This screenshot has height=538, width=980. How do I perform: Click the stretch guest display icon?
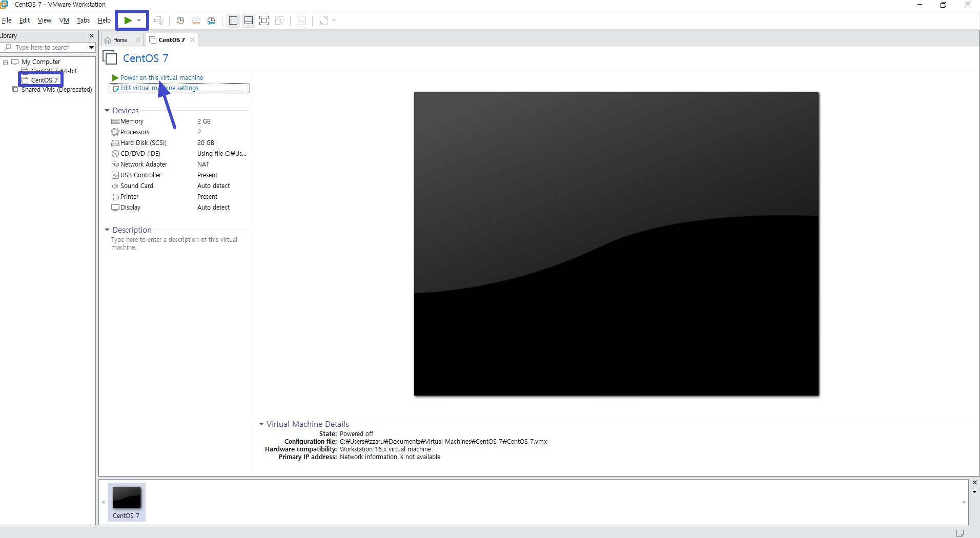323,20
